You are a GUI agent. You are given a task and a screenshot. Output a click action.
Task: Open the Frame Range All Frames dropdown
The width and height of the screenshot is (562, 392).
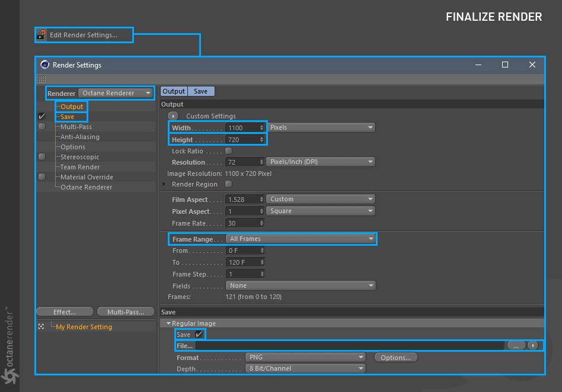(301, 239)
